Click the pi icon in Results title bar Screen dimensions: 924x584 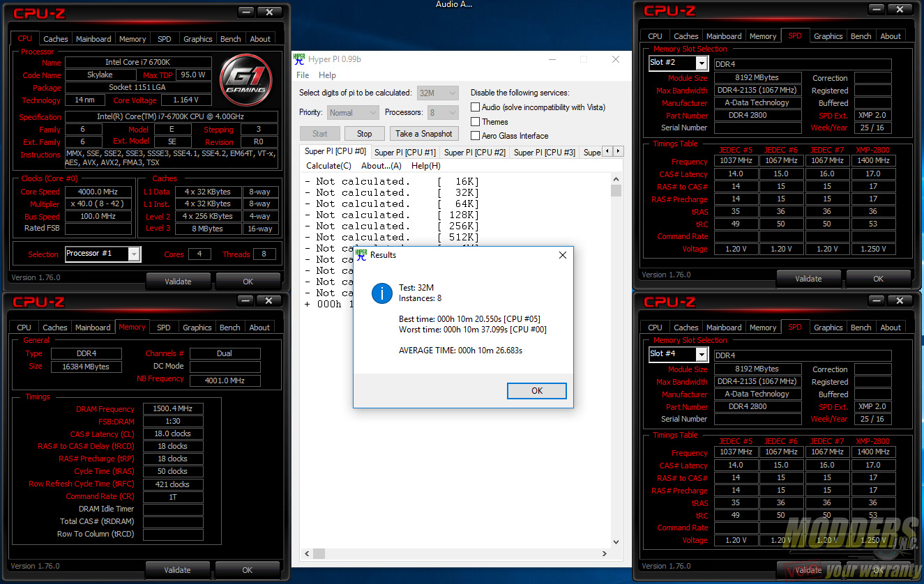click(x=361, y=255)
